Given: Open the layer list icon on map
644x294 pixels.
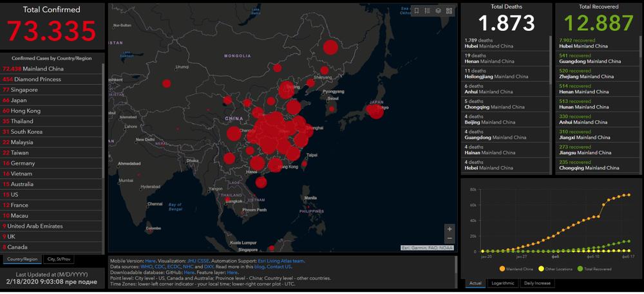Looking at the screenshot, I should click(438, 10).
